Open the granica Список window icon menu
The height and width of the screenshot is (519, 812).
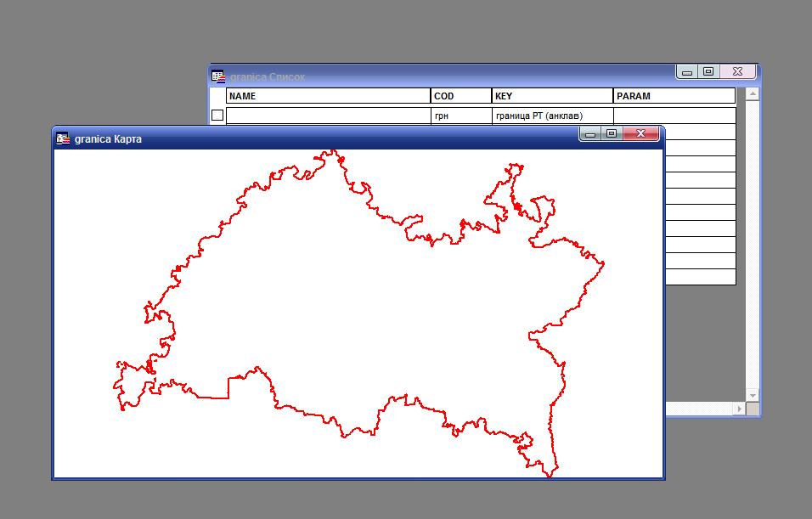218,76
